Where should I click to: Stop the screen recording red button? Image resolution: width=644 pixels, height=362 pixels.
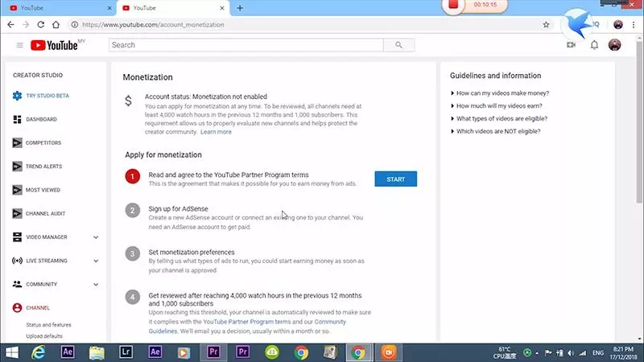[453, 5]
